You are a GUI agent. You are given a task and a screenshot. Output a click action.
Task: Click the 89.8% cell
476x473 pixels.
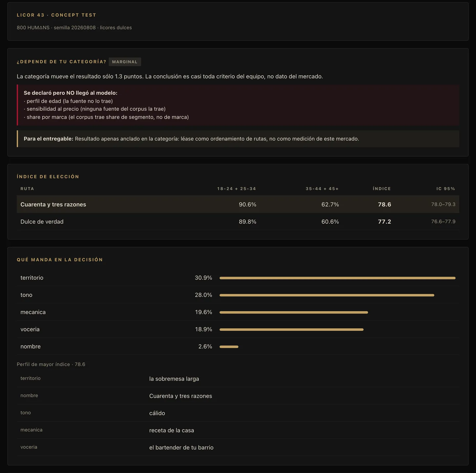[248, 222]
